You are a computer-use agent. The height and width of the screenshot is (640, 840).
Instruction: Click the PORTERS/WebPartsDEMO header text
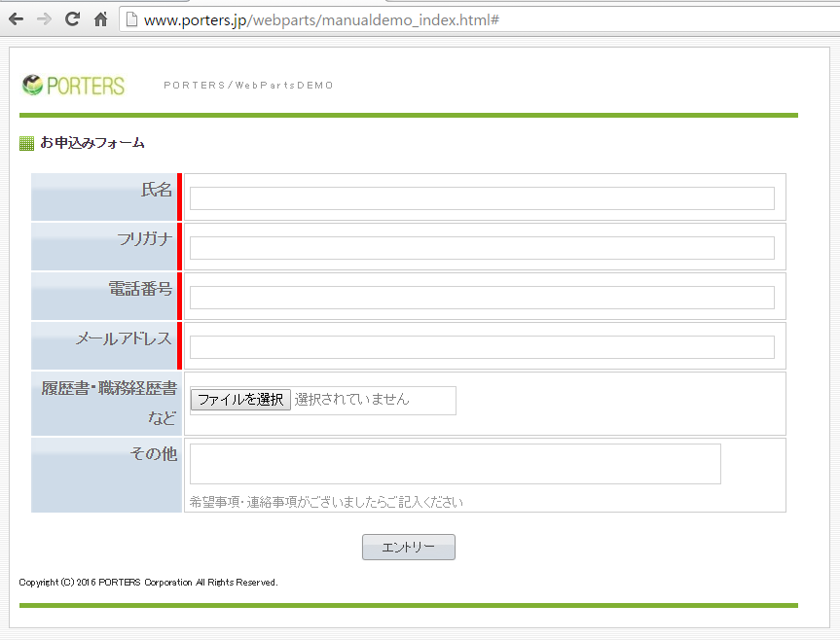(248, 86)
